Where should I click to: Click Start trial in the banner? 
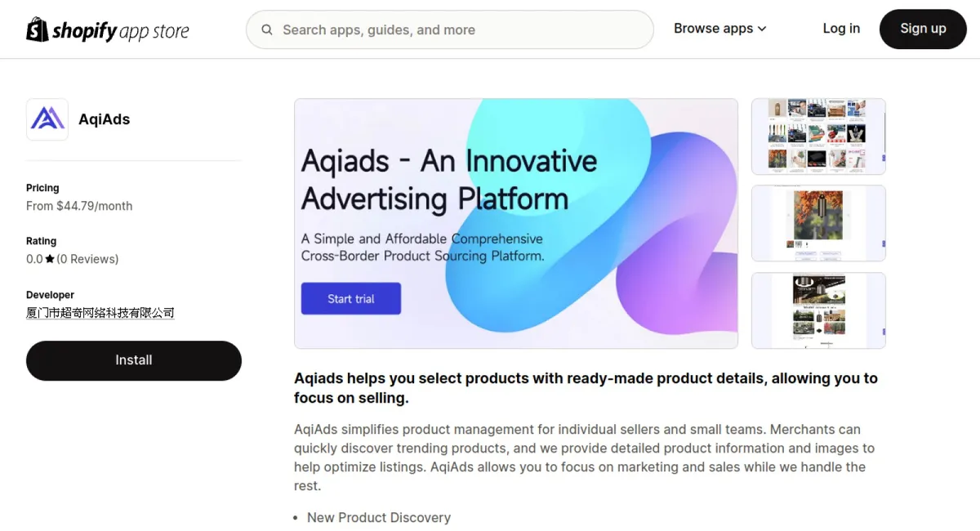[350, 299]
